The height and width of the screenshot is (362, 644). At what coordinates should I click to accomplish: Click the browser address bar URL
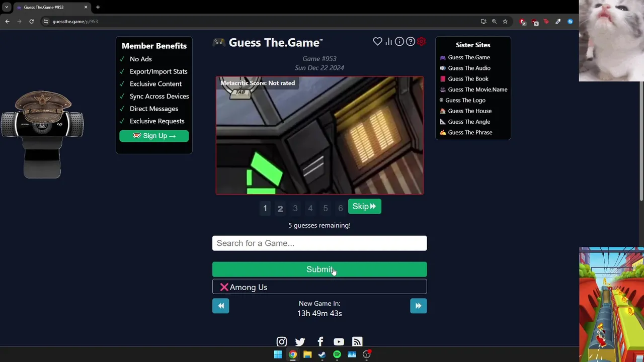75,22
